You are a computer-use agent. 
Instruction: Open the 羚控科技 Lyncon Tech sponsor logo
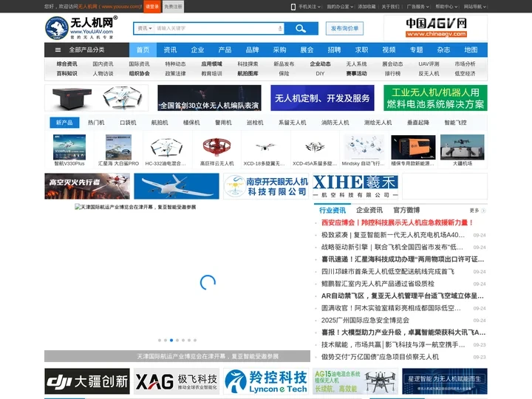[x=266, y=381]
